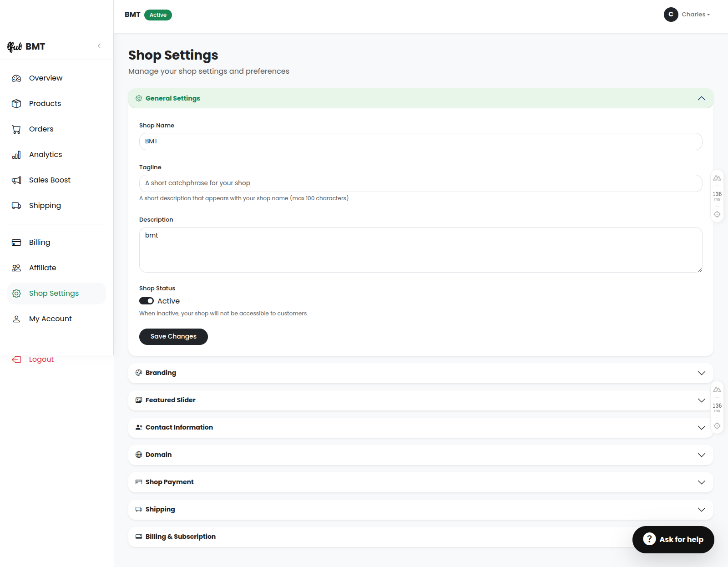Click the Contact Information person icon
This screenshot has height=567, width=728.
pos(139,427)
